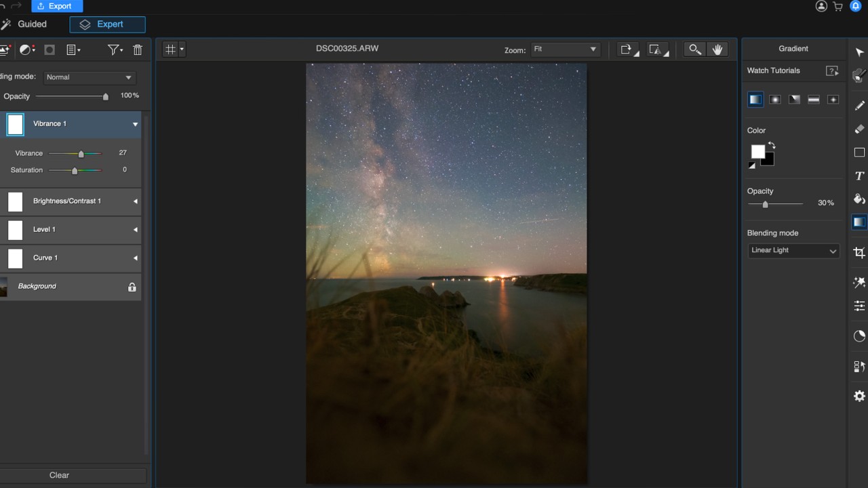
Task: Click the Export button
Action: pyautogui.click(x=57, y=6)
